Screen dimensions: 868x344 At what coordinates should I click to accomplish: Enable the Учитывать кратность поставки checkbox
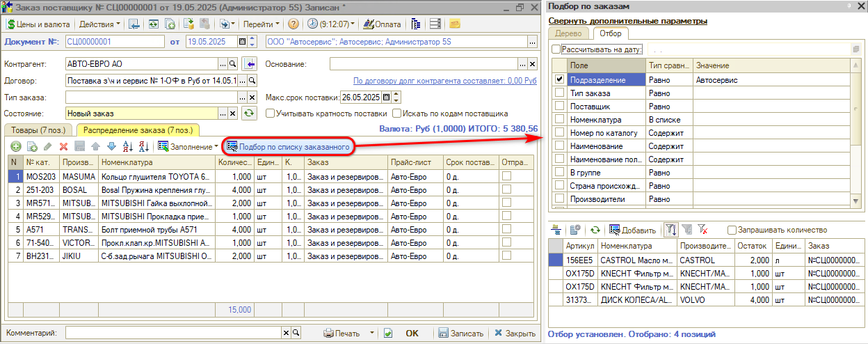(x=271, y=113)
